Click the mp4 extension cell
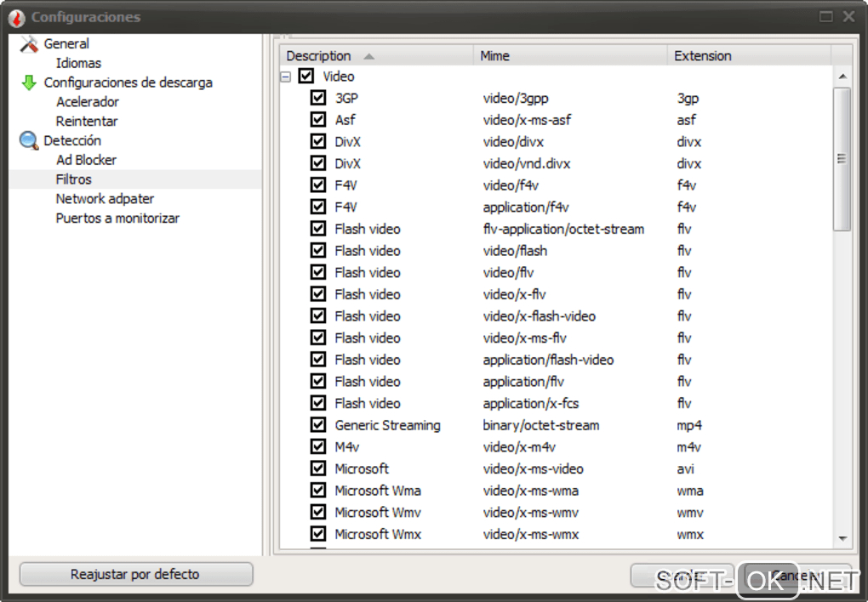 coord(689,425)
